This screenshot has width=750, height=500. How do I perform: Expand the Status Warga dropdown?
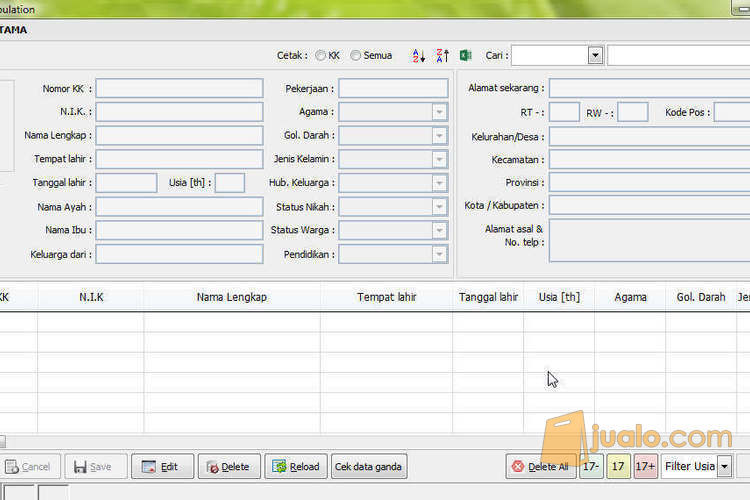(439, 230)
